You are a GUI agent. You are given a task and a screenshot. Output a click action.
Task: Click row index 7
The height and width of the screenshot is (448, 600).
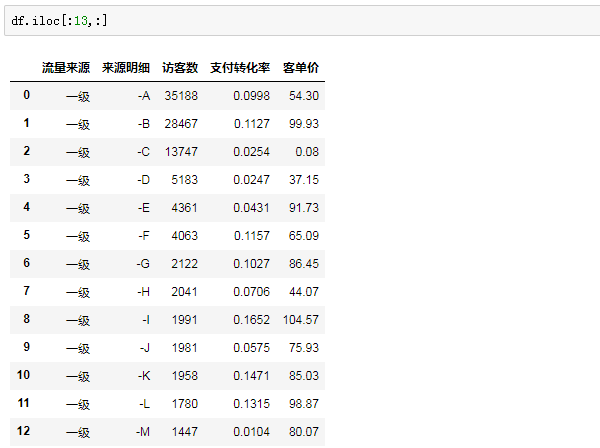coord(26,291)
